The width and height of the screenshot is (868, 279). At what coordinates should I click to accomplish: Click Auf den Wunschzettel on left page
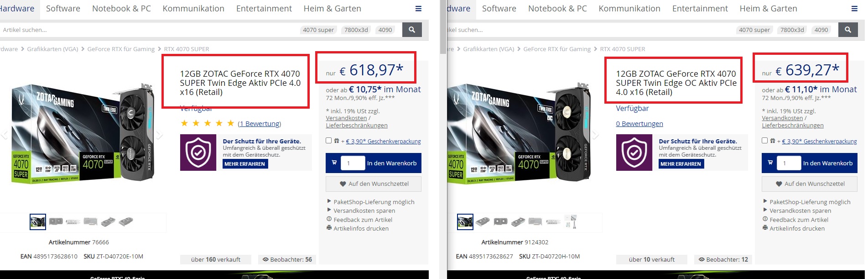click(x=374, y=184)
